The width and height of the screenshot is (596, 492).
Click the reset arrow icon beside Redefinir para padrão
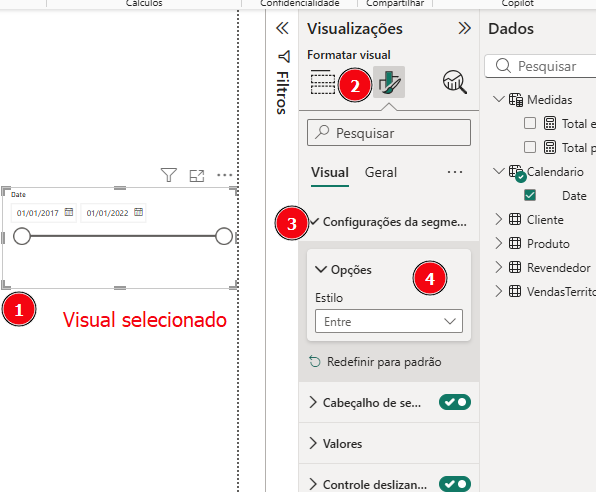(315, 361)
